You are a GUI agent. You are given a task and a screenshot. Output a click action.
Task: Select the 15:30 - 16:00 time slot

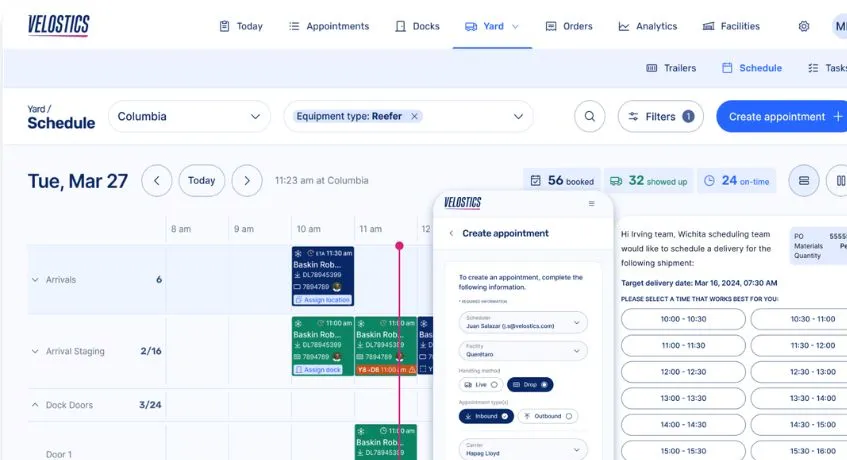pyautogui.click(x=799, y=451)
